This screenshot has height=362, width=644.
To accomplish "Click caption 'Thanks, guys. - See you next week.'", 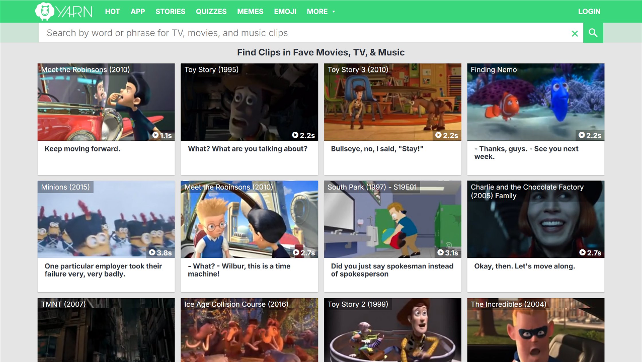I will coord(526,153).
